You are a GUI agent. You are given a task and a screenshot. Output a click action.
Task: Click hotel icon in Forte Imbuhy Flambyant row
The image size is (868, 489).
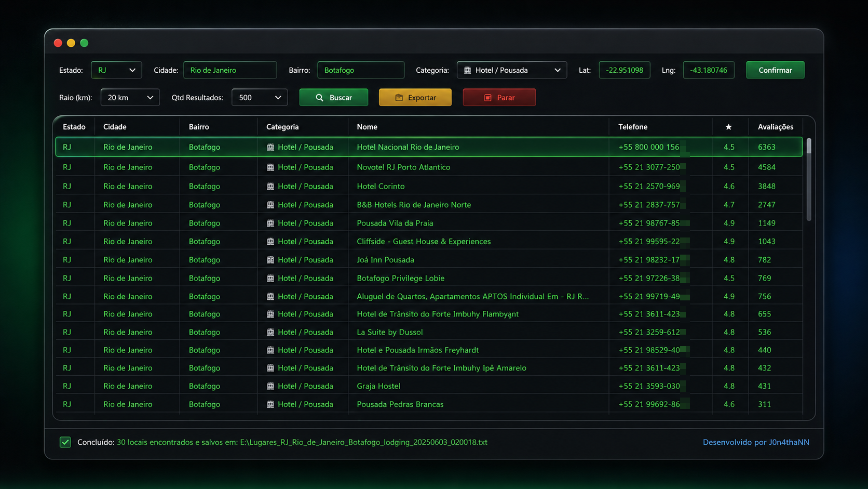pos(270,314)
